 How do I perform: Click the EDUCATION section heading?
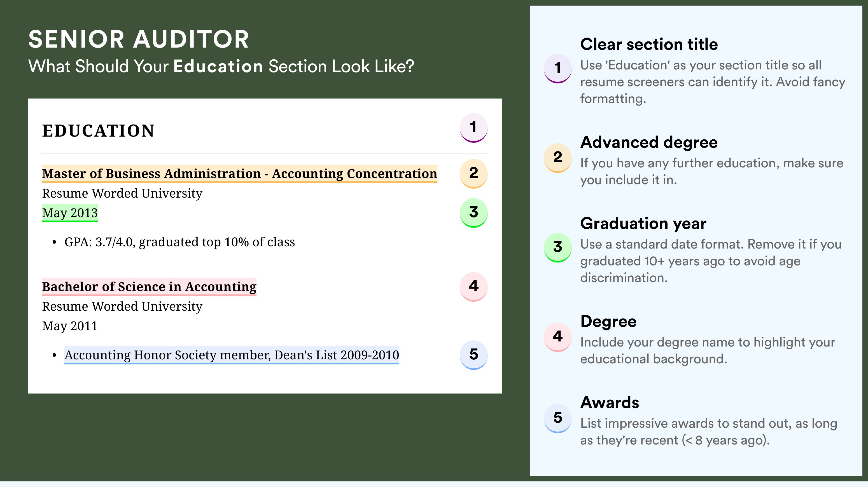98,131
